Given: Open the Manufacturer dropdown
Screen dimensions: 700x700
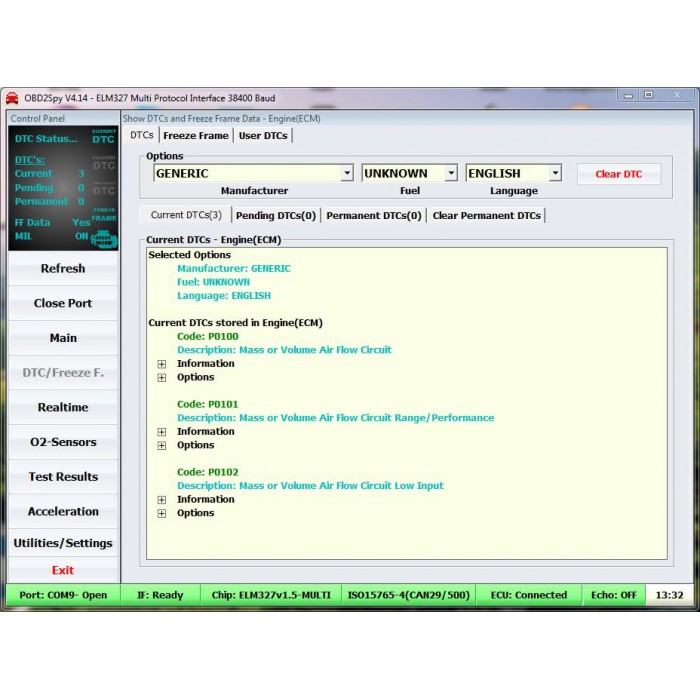Looking at the screenshot, I should pyautogui.click(x=347, y=174).
